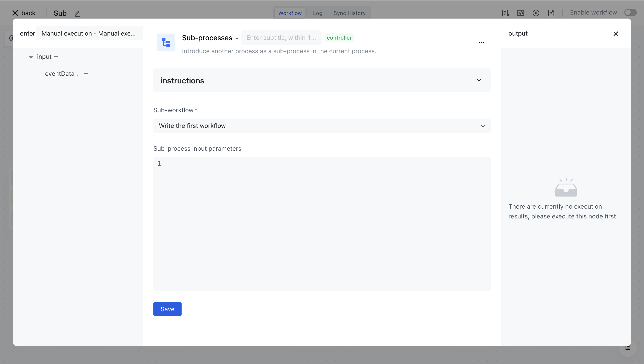The image size is (644, 364).
Task: Expand the instructions section
Action: [x=479, y=80]
